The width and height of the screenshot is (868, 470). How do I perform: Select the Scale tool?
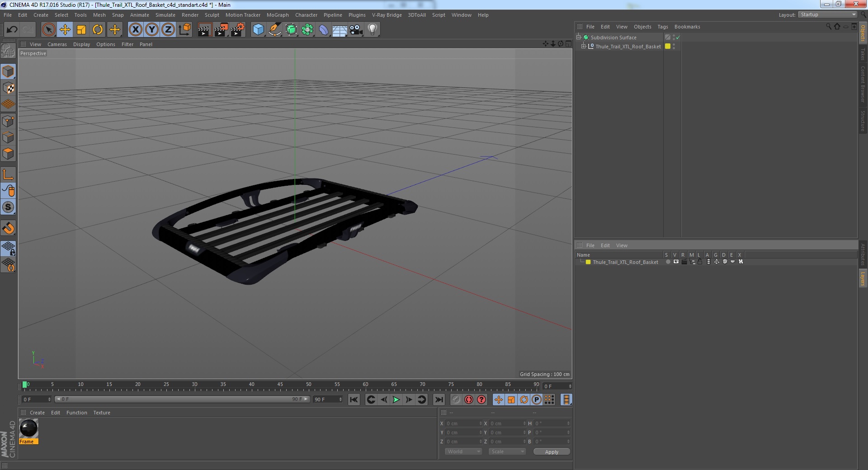(x=81, y=30)
